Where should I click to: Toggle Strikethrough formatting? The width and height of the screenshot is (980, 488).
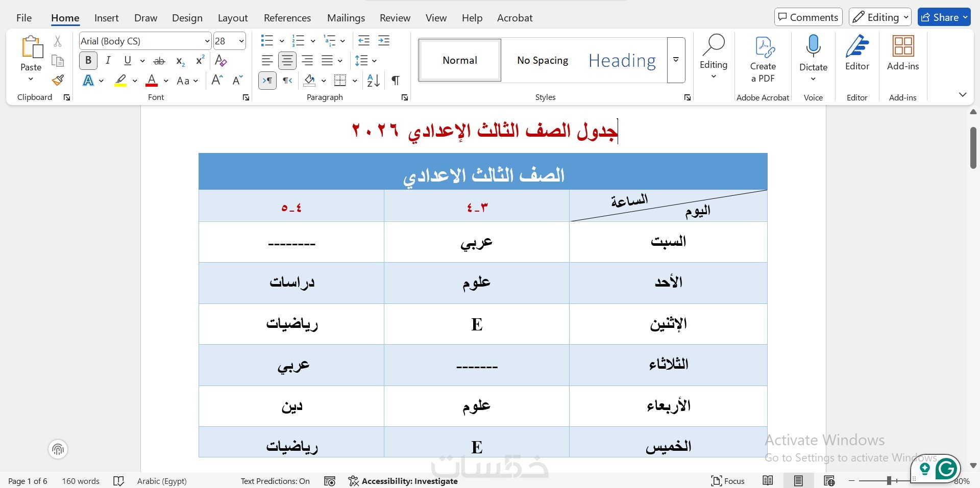click(x=159, y=61)
